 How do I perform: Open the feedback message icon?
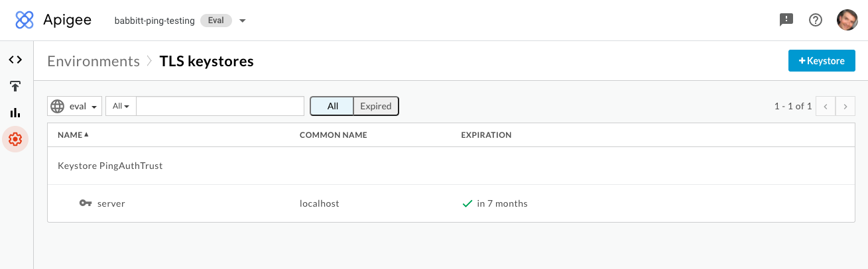click(786, 20)
